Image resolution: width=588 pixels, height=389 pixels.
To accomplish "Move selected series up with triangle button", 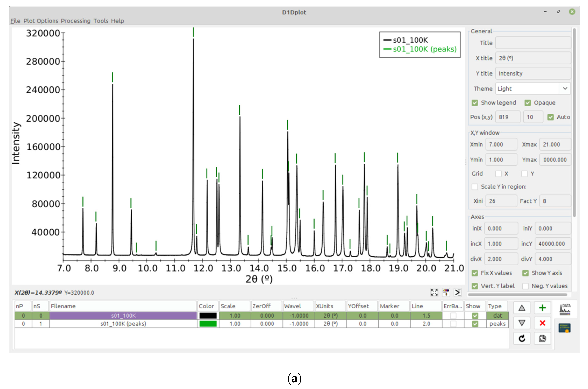I will click(522, 308).
